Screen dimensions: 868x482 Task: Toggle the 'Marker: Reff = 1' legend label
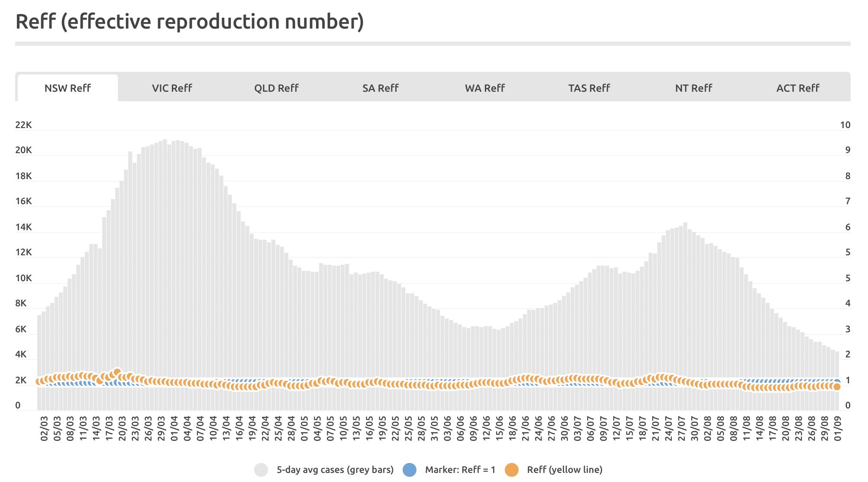coord(460,470)
